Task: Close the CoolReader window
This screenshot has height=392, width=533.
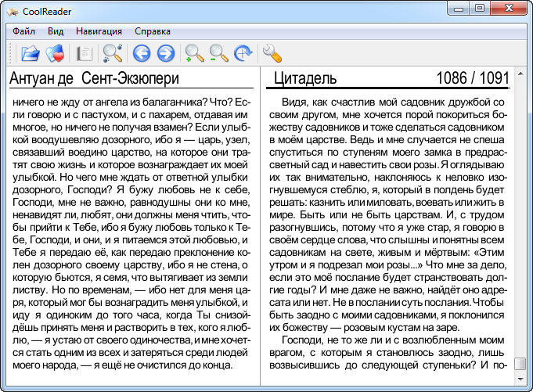Action: (x=509, y=9)
